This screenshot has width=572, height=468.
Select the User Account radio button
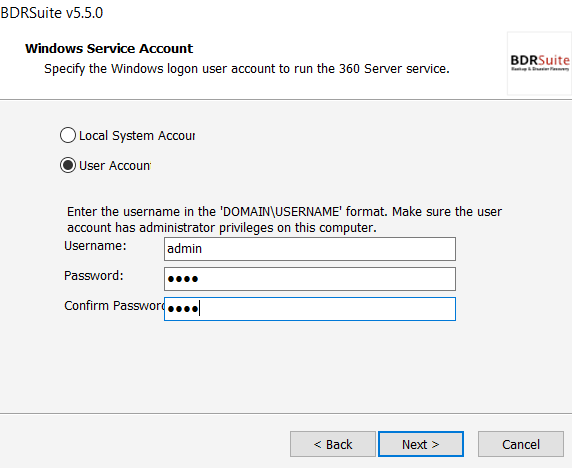68,165
